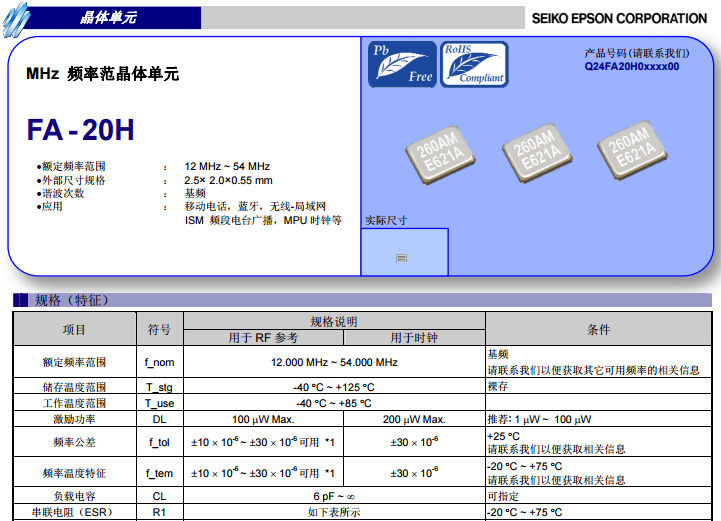The image size is (721, 521).
Task: Click the 实际尺寸 label
Action: point(386,220)
